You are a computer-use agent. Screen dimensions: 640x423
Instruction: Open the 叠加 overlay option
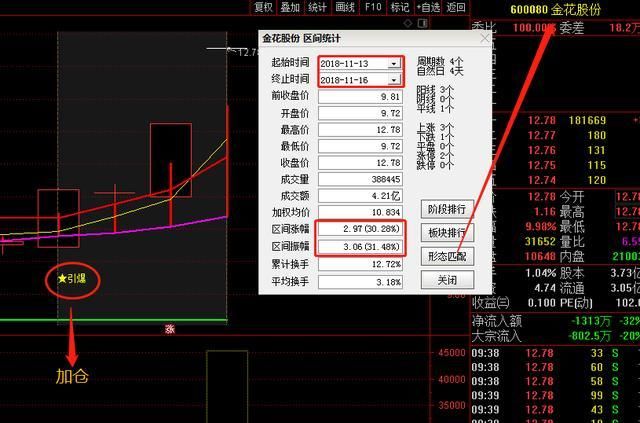pyautogui.click(x=290, y=7)
